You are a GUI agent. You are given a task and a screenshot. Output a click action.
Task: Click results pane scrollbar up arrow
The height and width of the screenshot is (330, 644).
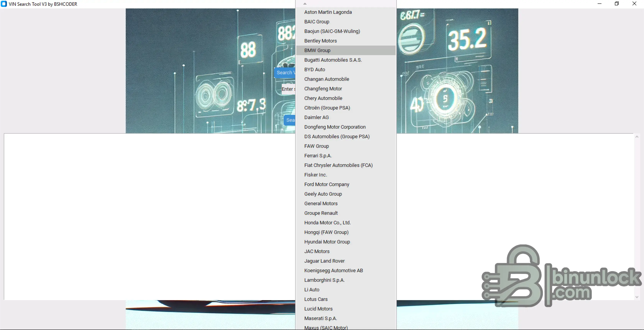(637, 137)
